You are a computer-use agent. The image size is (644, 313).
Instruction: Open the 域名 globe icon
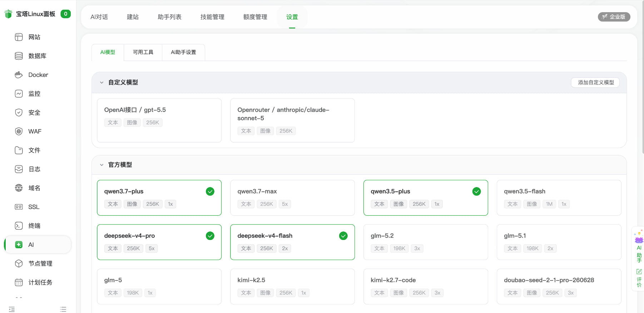pos(19,188)
